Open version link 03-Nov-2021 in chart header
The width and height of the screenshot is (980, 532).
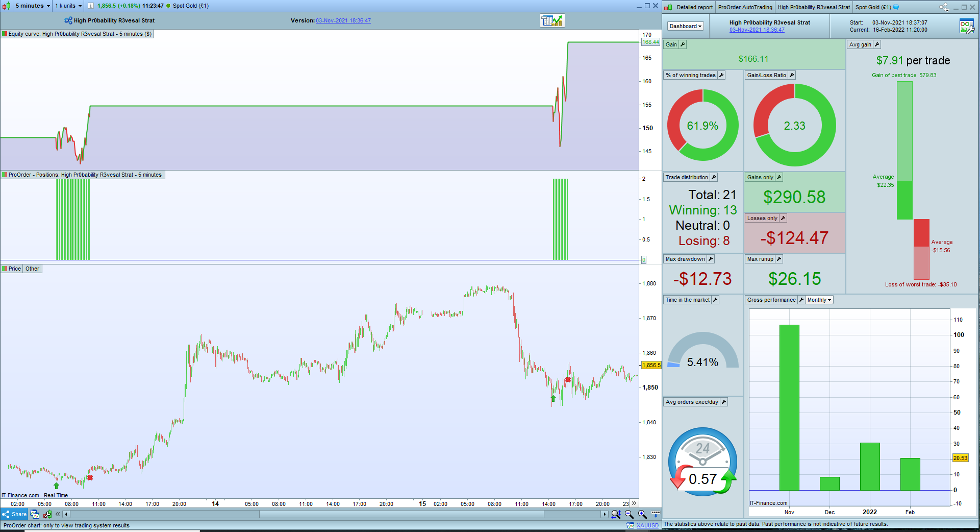(343, 20)
